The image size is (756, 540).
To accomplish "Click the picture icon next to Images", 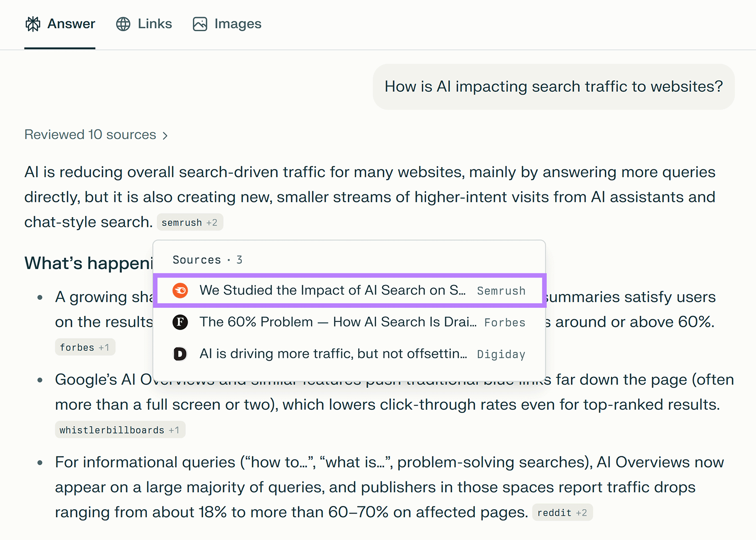I will 199,23.
